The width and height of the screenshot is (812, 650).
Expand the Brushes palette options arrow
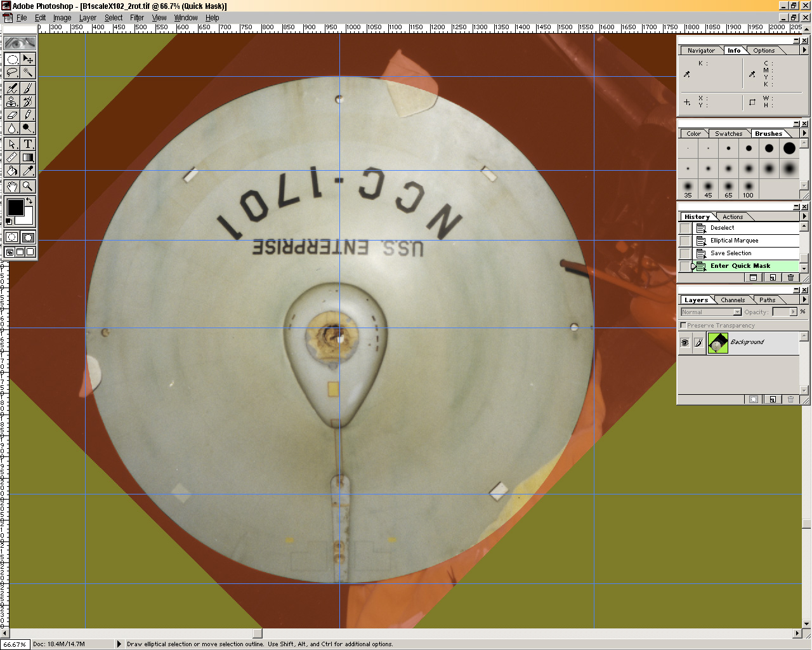[804, 133]
